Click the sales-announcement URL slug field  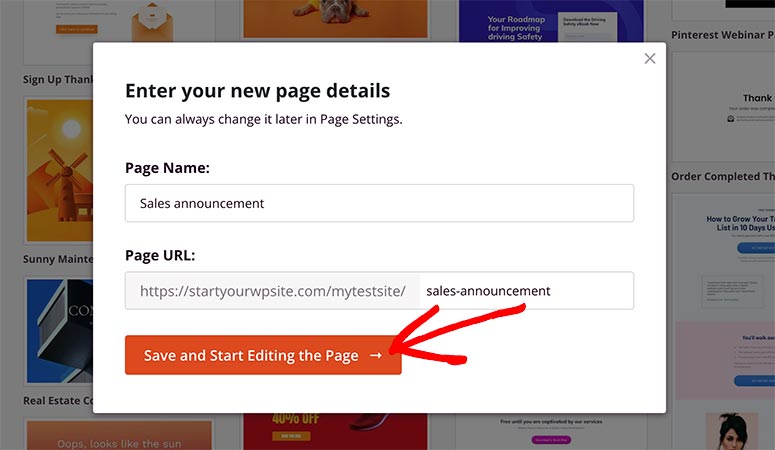526,291
